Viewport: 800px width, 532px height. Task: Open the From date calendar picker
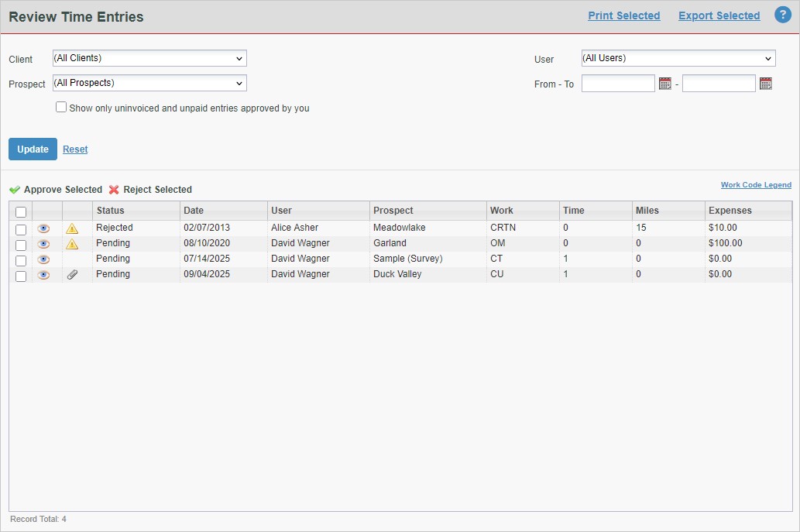664,84
